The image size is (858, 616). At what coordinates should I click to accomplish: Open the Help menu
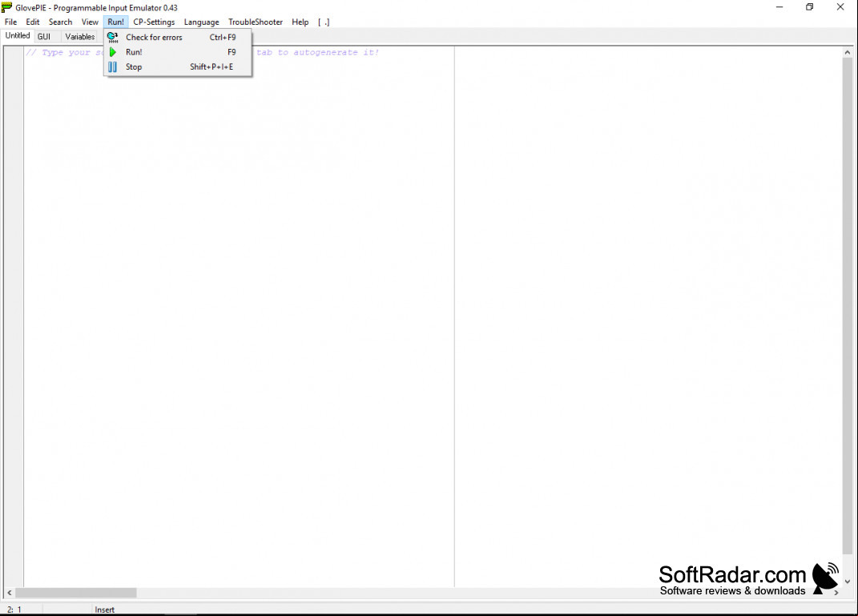(x=300, y=22)
